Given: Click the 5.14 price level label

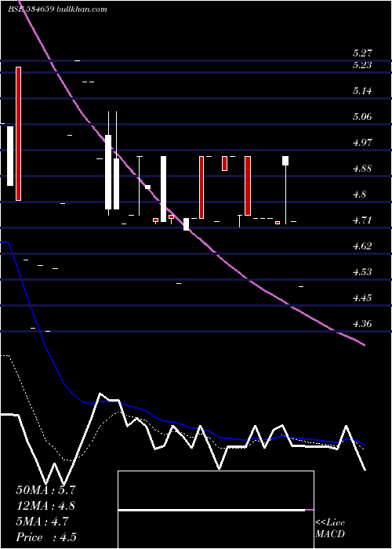Looking at the screenshot, I should tap(362, 91).
